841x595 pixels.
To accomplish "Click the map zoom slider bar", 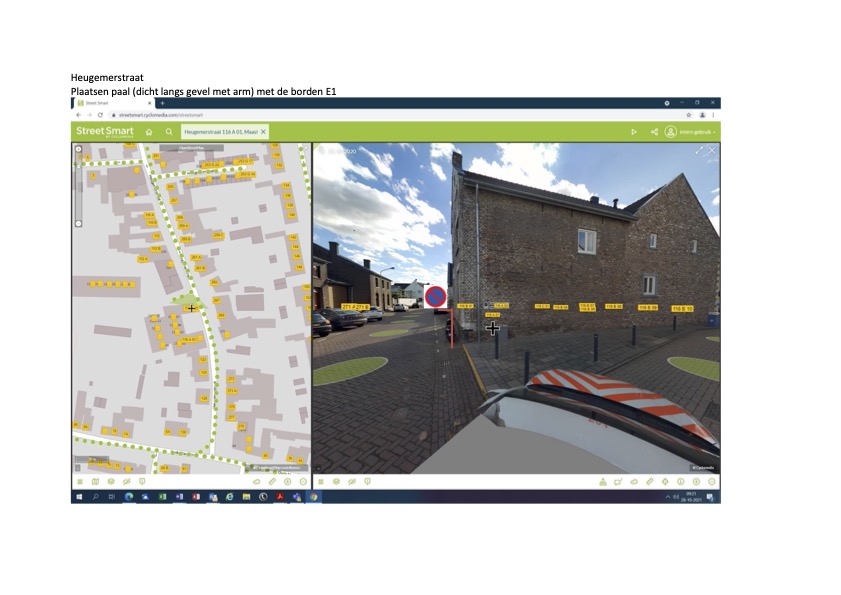I will 79,187.
